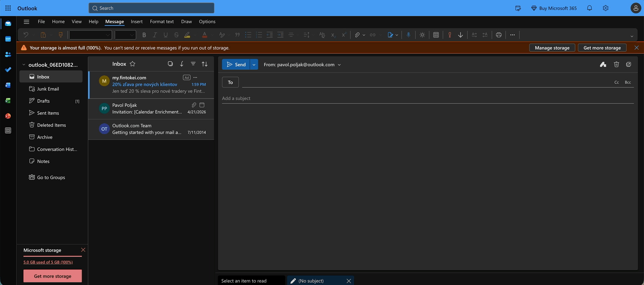This screenshot has height=285, width=644.
Task: Add Inbox to favorites with star
Action: coord(132,64)
